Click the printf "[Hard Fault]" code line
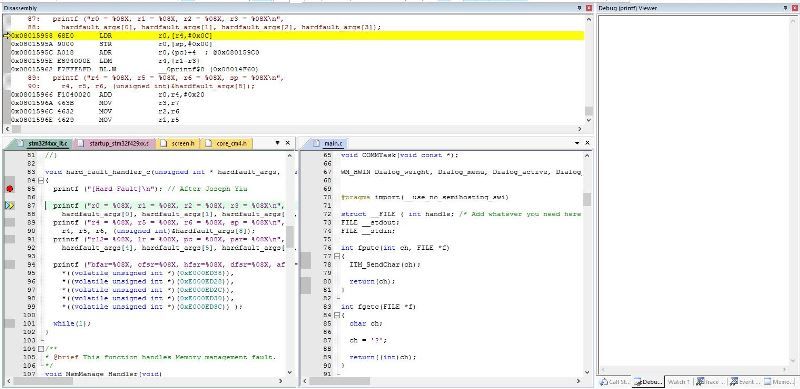The width and height of the screenshot is (800, 389). tap(150, 189)
